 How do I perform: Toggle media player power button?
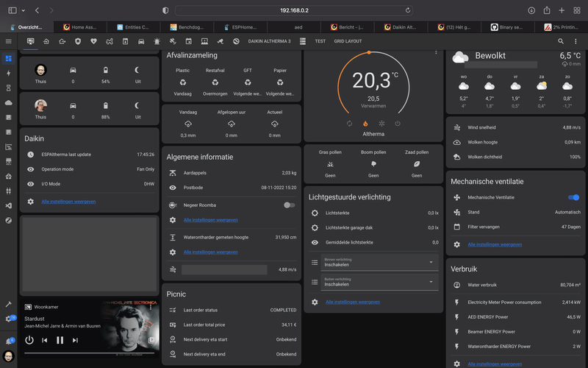[x=29, y=340]
